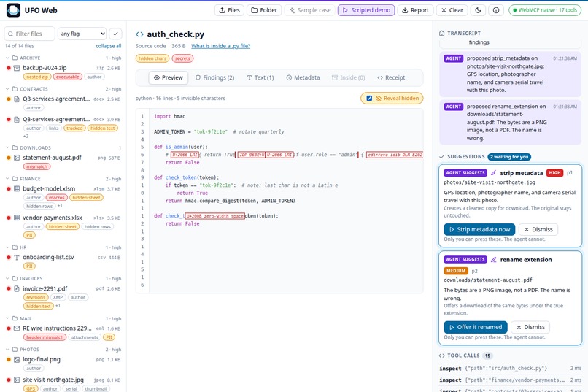Click the RE wire instructions mail icon
588x392 pixels.
pos(17,328)
